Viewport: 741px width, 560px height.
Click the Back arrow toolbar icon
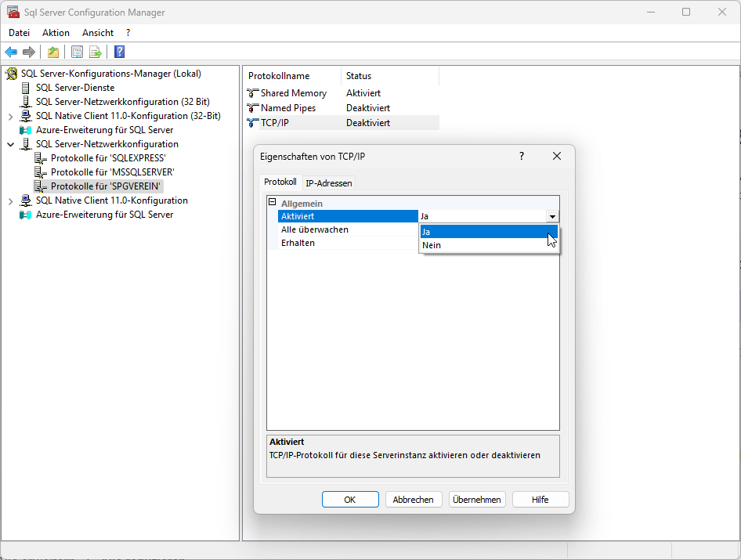(11, 52)
